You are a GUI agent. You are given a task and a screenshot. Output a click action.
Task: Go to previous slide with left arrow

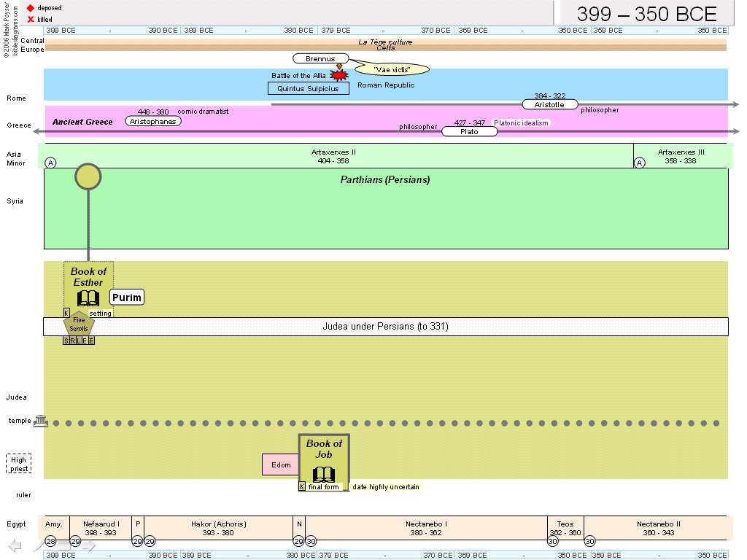pos(15,545)
